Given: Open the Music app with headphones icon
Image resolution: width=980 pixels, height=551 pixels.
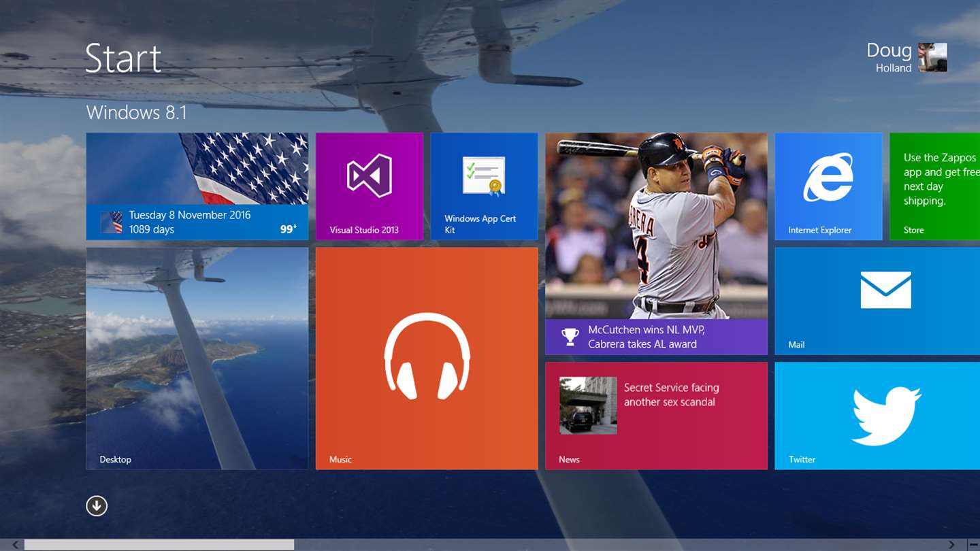Looking at the screenshot, I should pos(427,358).
